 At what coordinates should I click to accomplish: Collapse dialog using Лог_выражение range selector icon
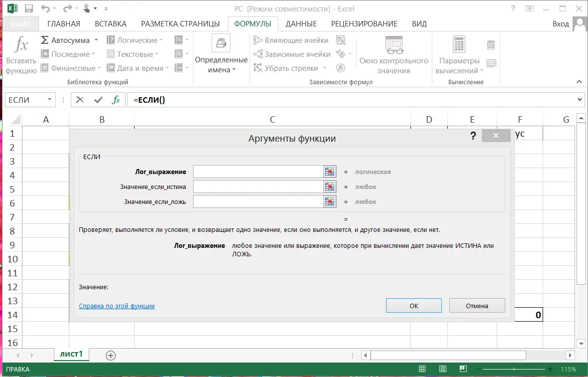pyautogui.click(x=329, y=171)
